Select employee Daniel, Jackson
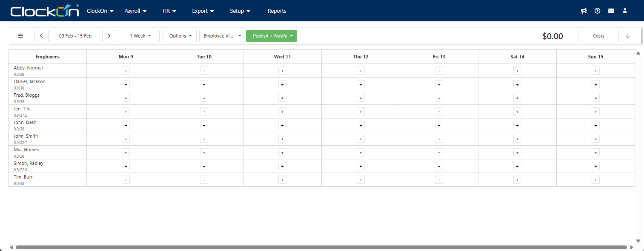The image size is (644, 251). coord(29,81)
